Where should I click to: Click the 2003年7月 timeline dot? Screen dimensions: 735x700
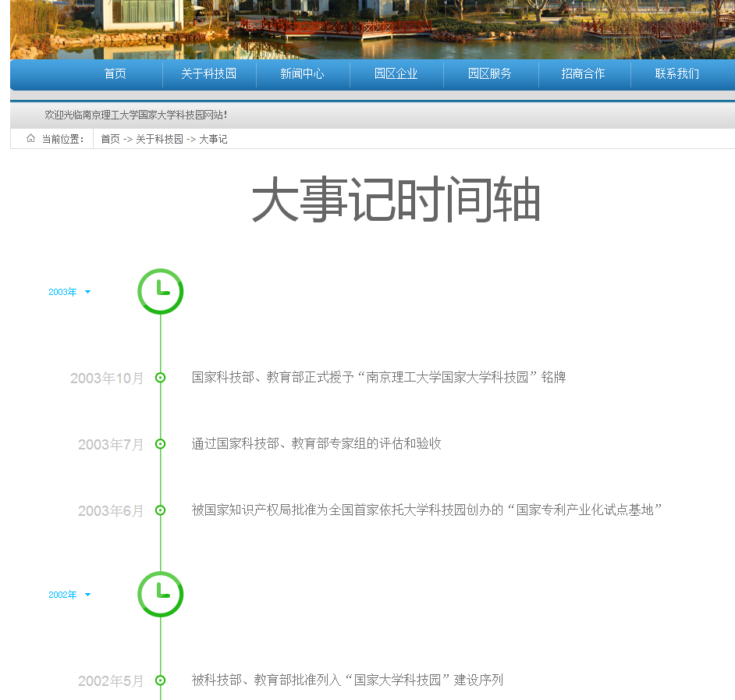tap(161, 444)
